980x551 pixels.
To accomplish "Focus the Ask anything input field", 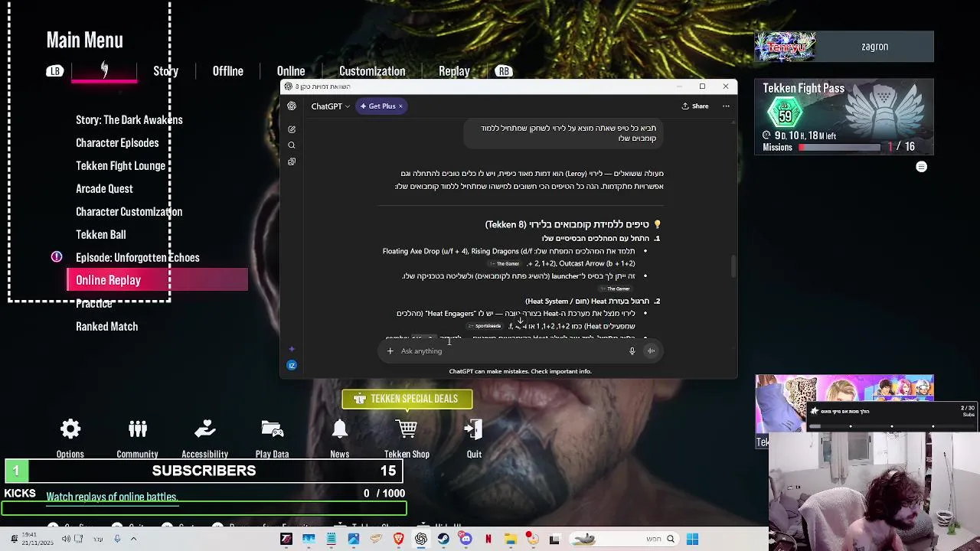I will point(509,351).
